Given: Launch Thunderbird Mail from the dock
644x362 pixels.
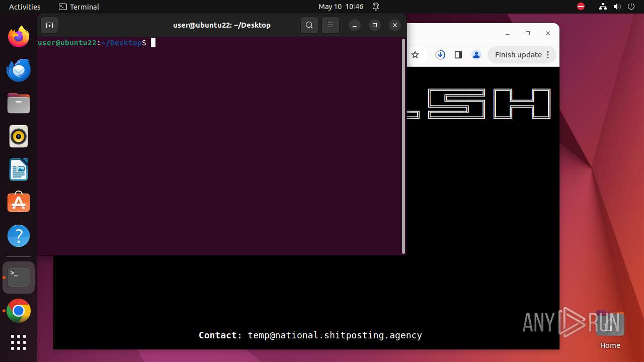Looking at the screenshot, I should point(19,70).
